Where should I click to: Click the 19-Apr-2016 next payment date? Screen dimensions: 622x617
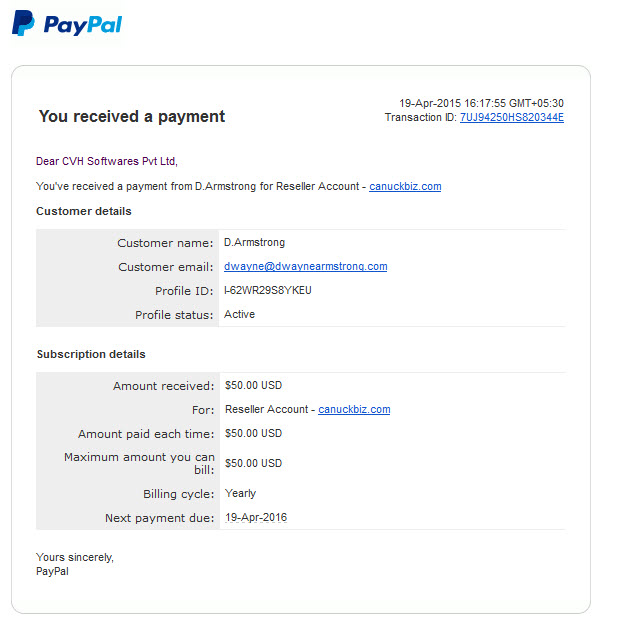click(256, 517)
